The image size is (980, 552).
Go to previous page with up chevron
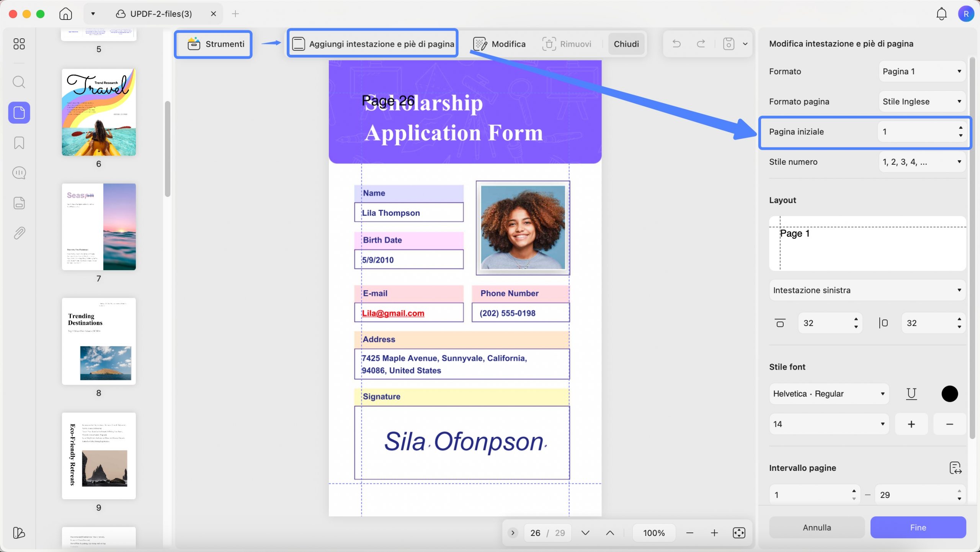(610, 533)
